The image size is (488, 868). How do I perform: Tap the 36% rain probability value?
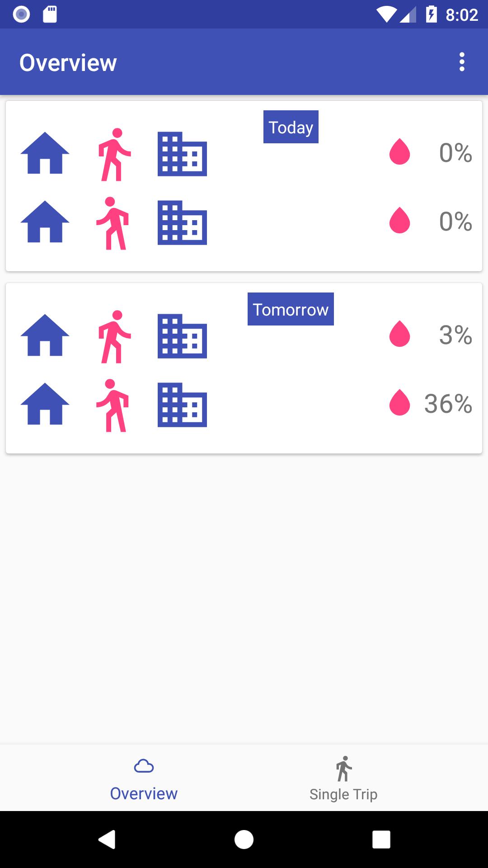coord(448,403)
